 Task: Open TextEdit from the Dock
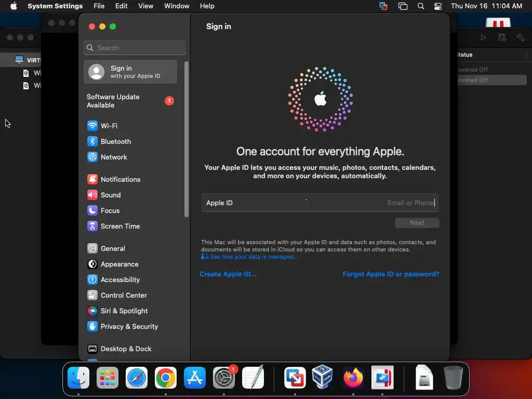tap(253, 378)
